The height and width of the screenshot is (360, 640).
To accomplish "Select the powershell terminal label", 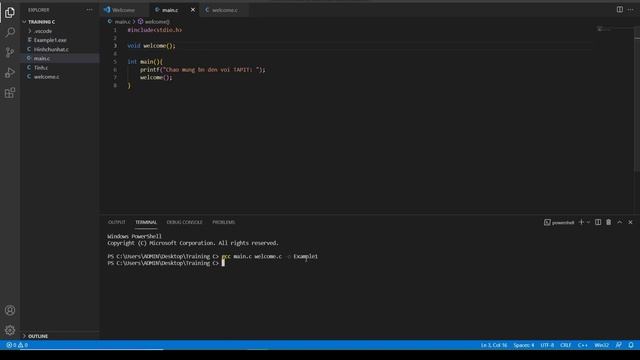I will point(559,222).
